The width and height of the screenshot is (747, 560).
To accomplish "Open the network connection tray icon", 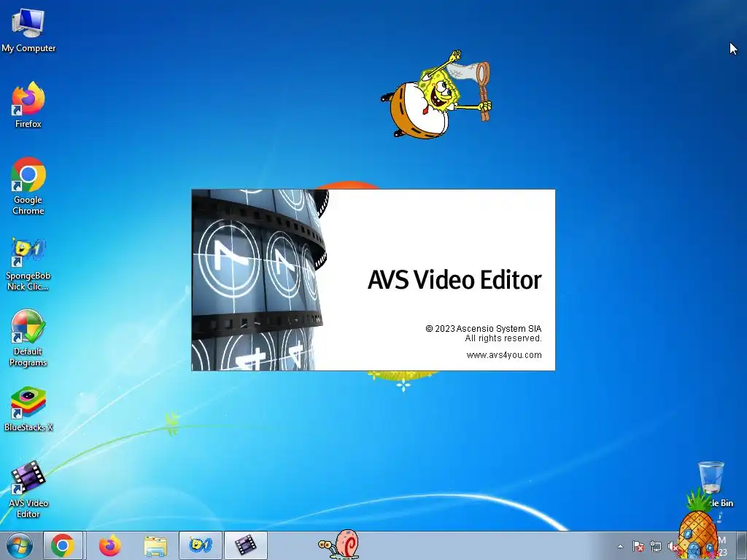I will (656, 546).
